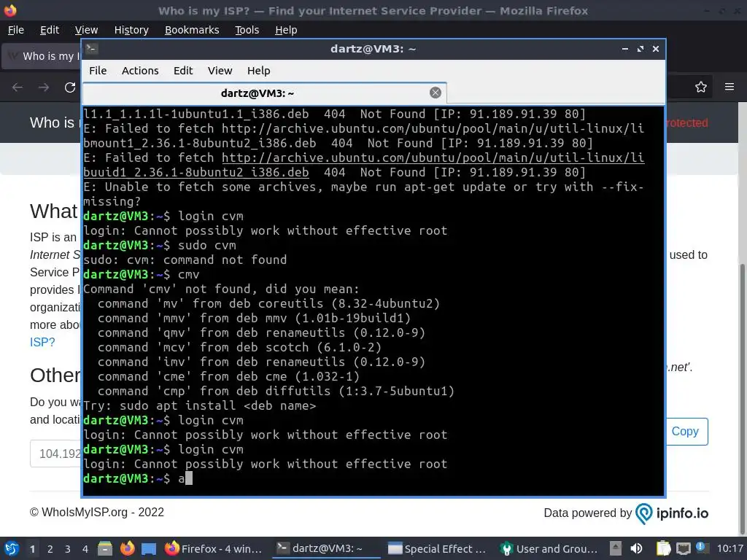The width and height of the screenshot is (747, 560).
Task: Maximize the terminal window
Action: [x=640, y=49]
